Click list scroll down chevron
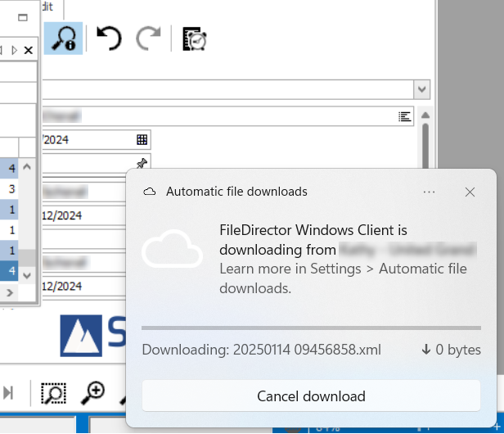Viewport: 504px width, 434px height. [x=27, y=275]
